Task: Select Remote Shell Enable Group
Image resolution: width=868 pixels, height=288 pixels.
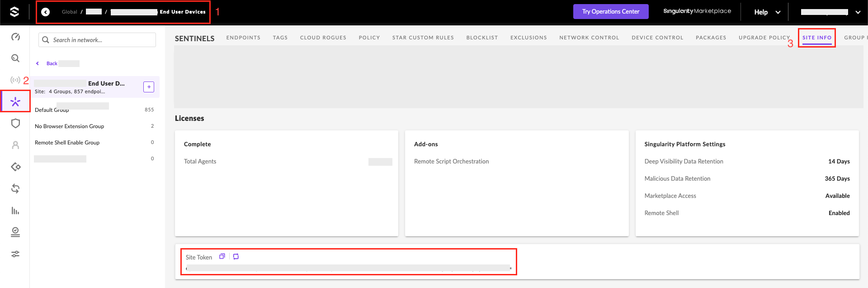Action: 94,143
